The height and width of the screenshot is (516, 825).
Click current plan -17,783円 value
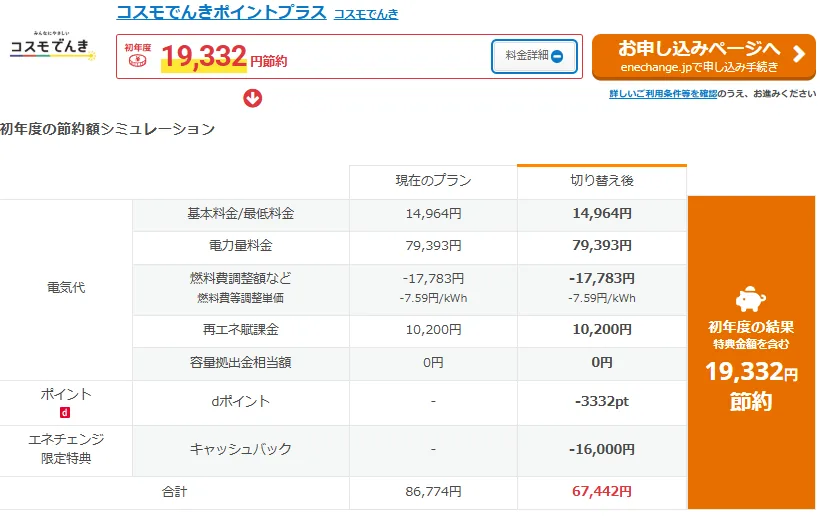click(433, 278)
